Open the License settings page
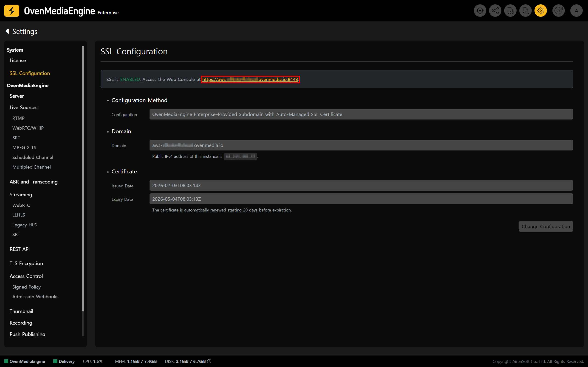The image size is (588, 367). pyautogui.click(x=18, y=60)
